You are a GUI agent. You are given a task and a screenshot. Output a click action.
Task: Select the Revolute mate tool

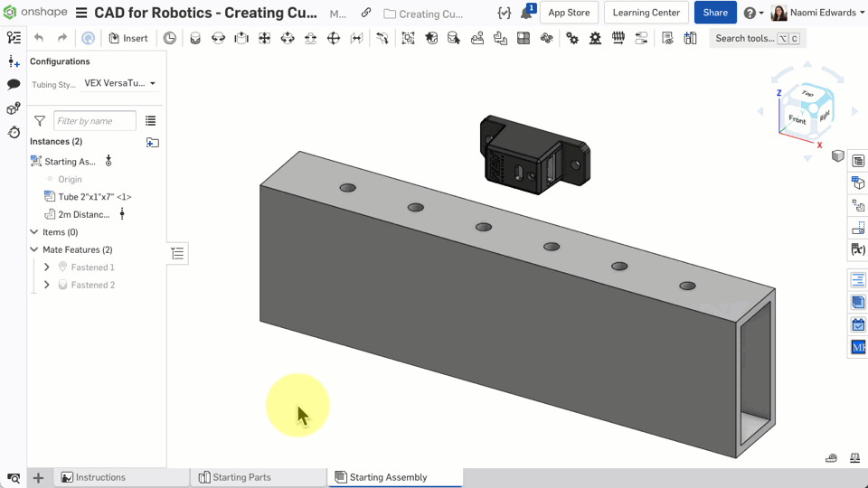click(x=219, y=38)
